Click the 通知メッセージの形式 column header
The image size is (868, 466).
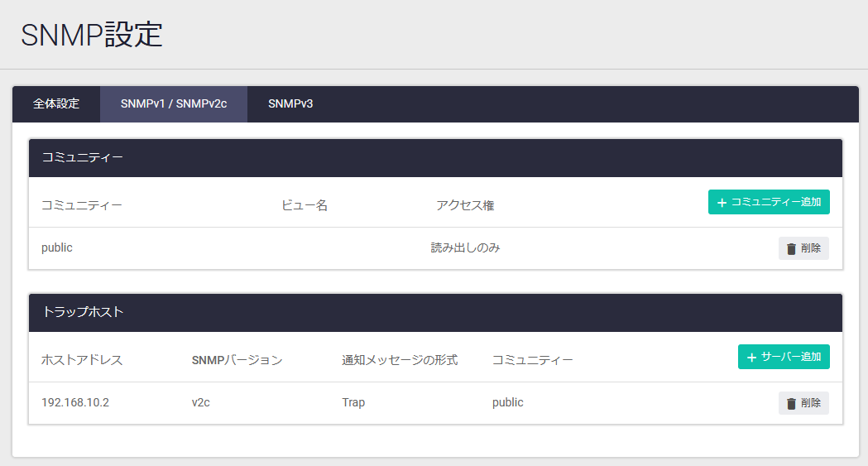(400, 360)
